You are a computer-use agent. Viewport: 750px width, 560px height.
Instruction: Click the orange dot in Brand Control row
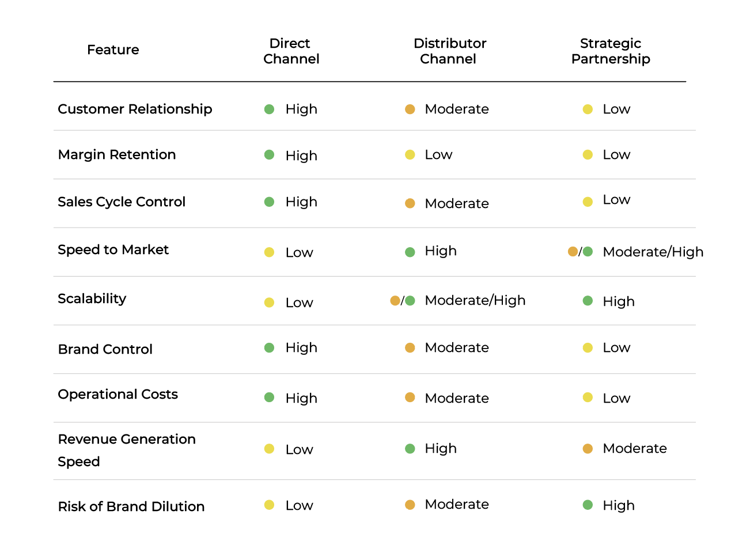tap(410, 347)
